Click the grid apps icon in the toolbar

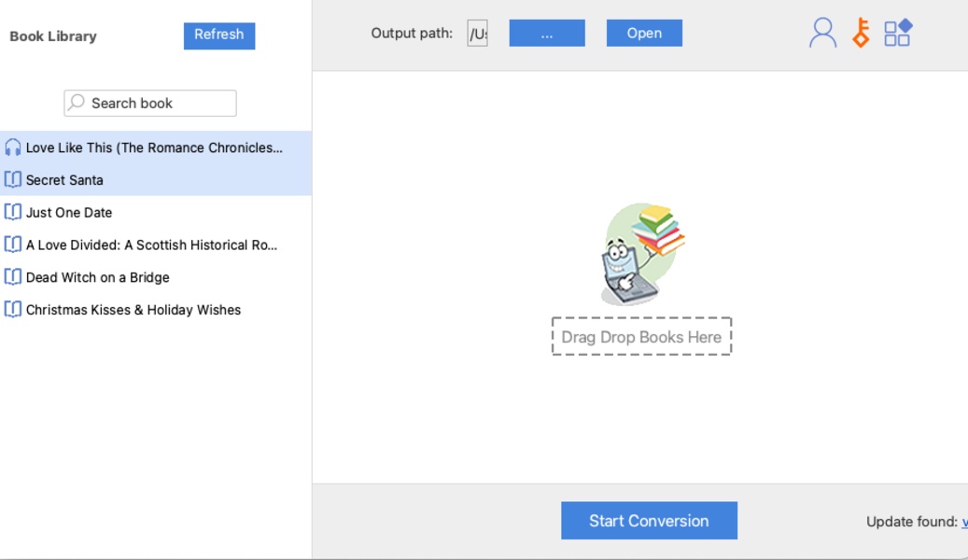pos(898,33)
